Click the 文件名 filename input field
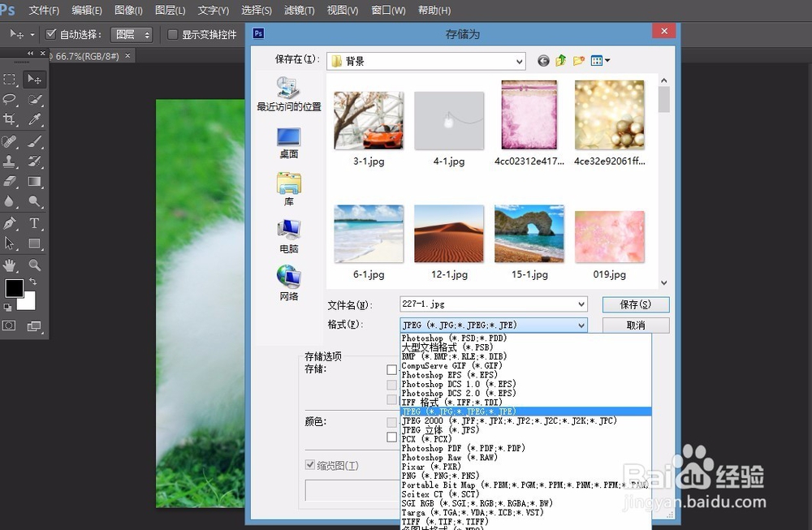 (487, 304)
